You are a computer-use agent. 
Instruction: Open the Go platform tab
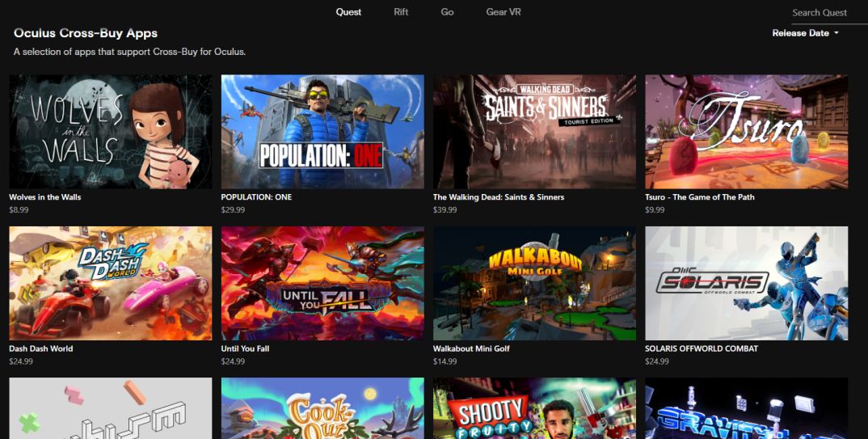[x=447, y=11]
